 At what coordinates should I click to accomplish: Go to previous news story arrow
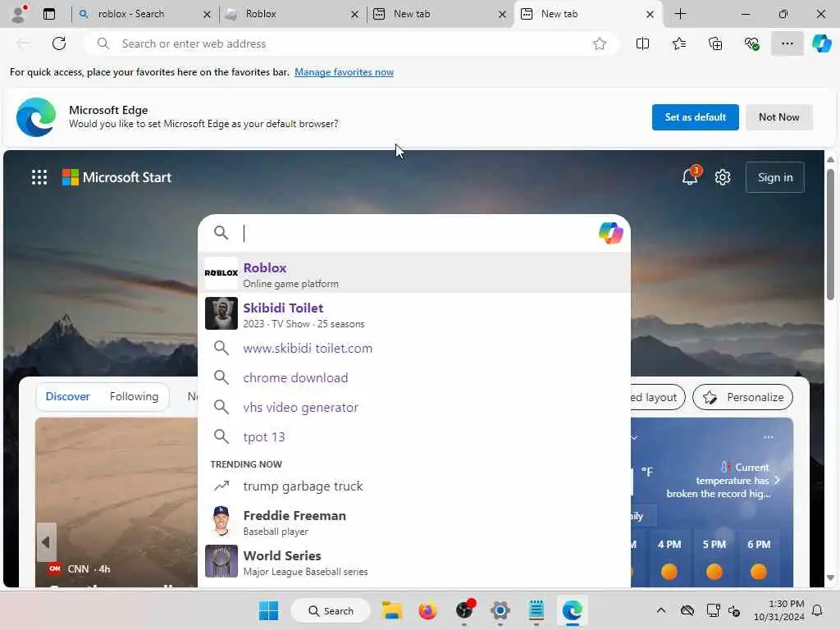pos(46,542)
